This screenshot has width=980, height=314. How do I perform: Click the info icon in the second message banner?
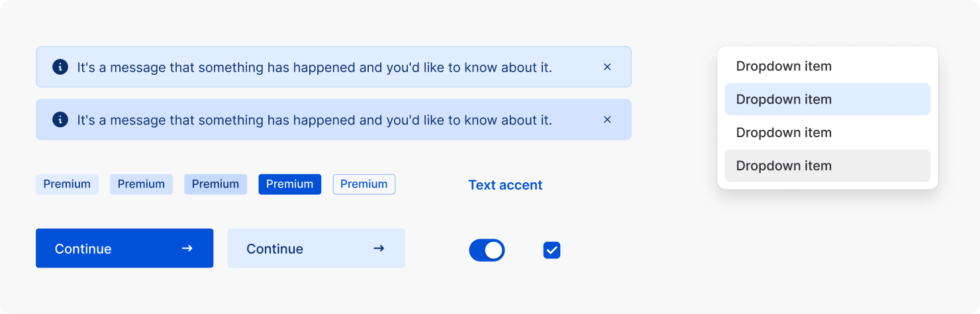60,120
